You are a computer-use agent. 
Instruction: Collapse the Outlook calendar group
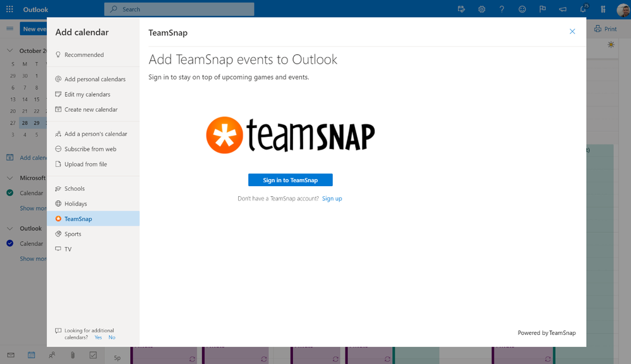coord(10,228)
